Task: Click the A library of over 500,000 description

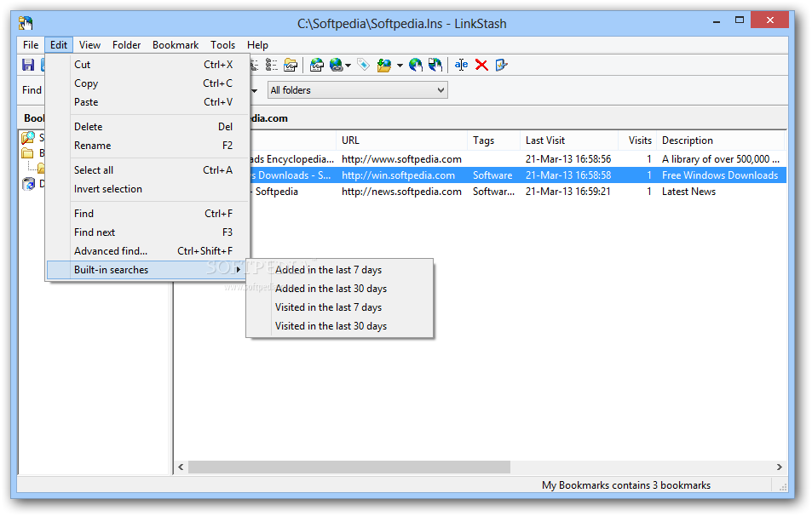Action: coord(720,159)
